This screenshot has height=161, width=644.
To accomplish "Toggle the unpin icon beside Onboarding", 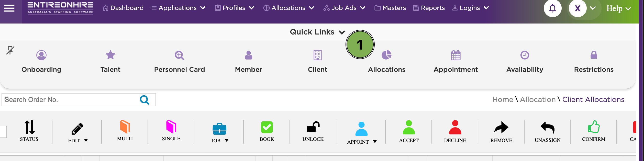I will 10,50.
